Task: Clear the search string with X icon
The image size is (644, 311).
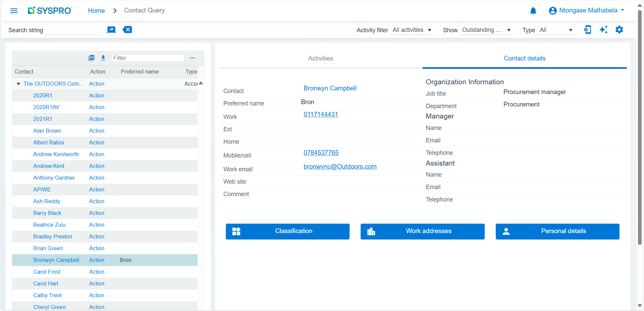Action: pos(127,30)
